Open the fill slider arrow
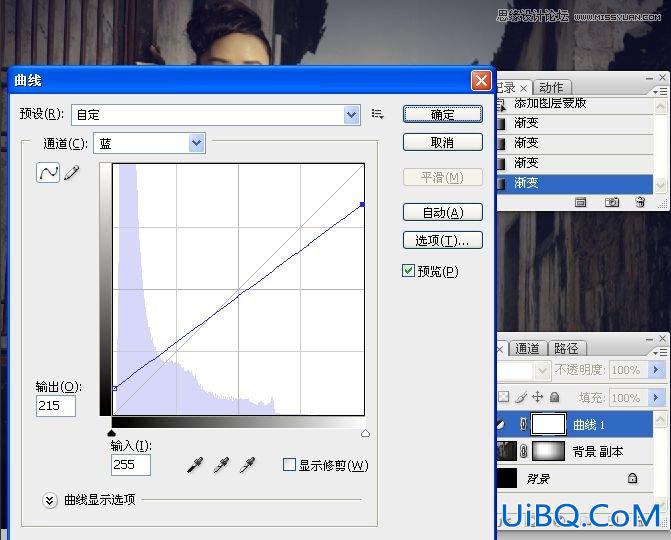The width and height of the screenshot is (671, 540). 656,398
